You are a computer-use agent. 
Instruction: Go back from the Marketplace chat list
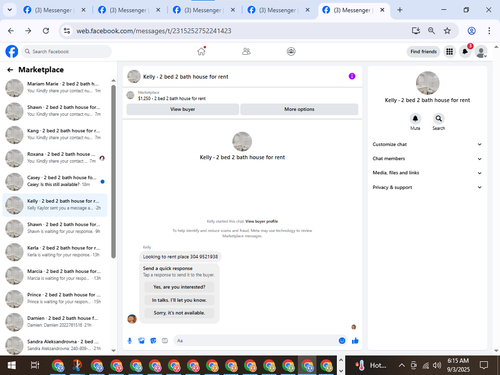click(10, 70)
